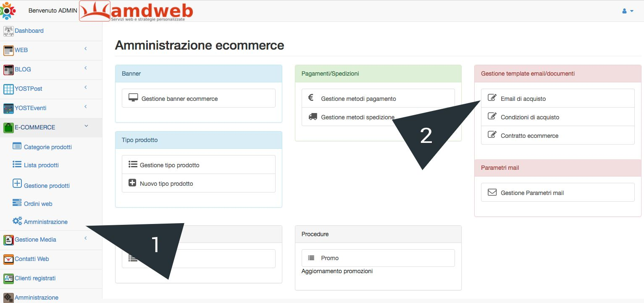
Task: Open Gestione Media via its sidebar icon
Action: pos(8,240)
